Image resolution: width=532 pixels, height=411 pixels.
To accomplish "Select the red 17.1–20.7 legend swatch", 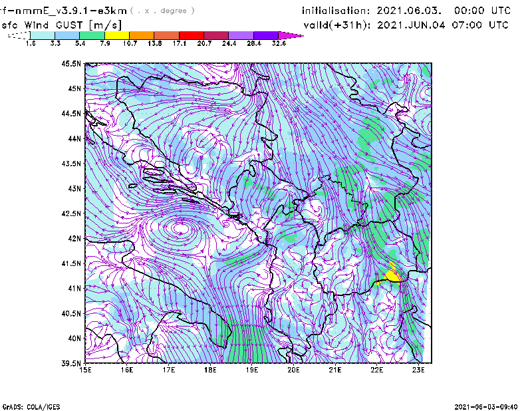I will click(x=192, y=35).
